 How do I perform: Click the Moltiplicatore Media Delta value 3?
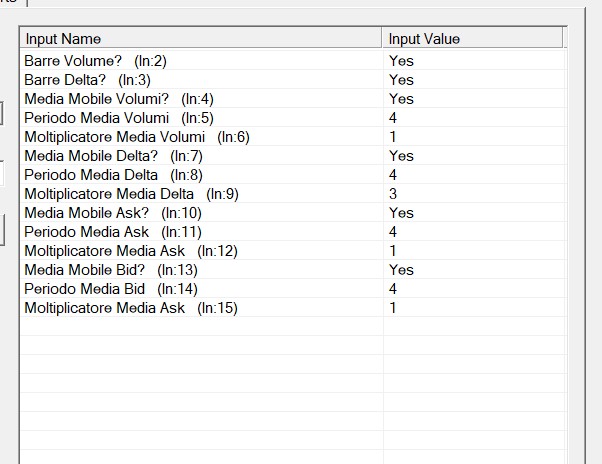click(394, 194)
